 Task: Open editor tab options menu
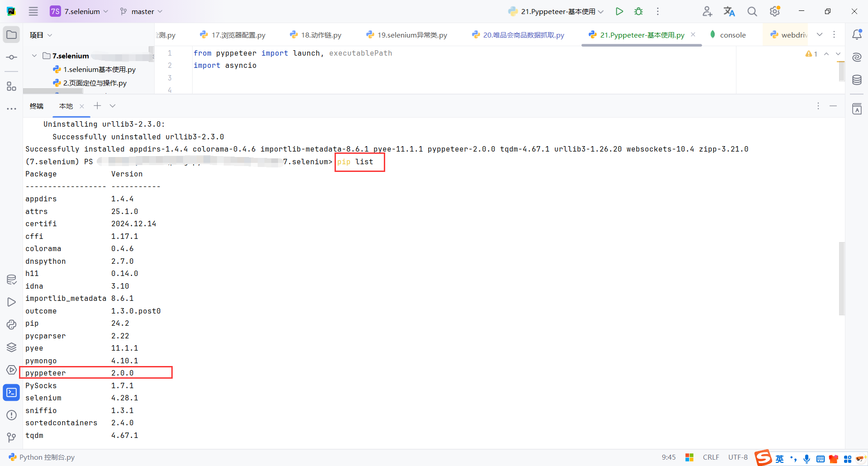click(834, 34)
